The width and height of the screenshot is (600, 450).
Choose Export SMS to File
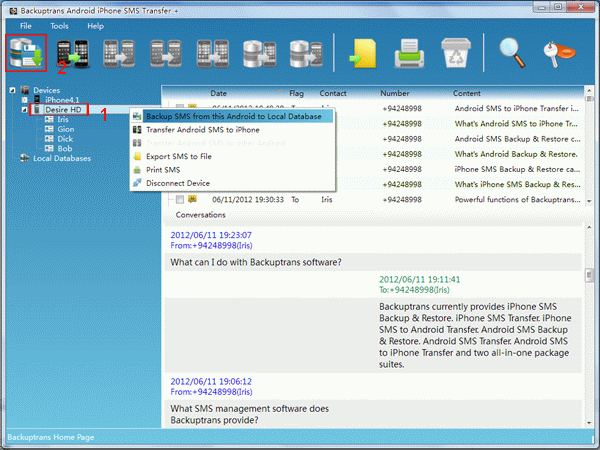232,157
